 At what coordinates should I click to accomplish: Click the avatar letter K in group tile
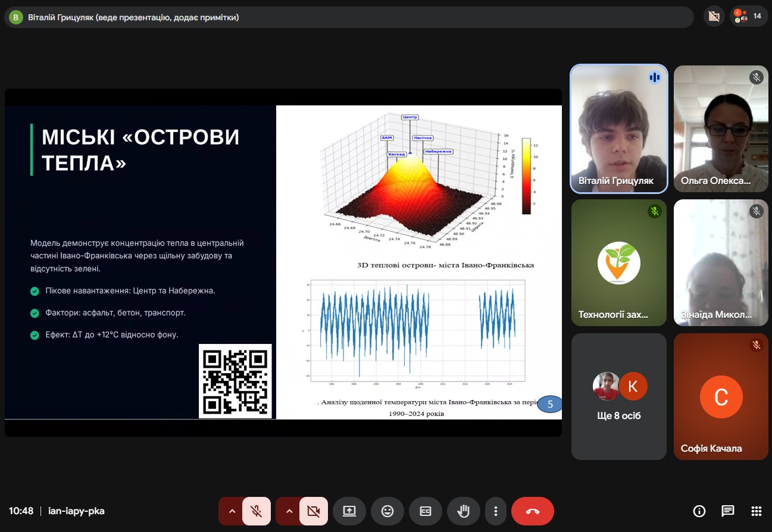(x=633, y=386)
